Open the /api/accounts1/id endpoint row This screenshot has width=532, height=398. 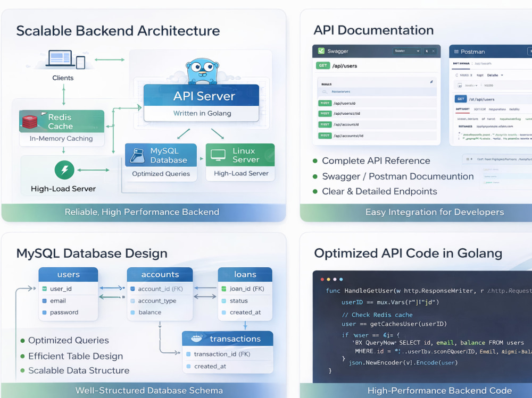pyautogui.click(x=377, y=136)
